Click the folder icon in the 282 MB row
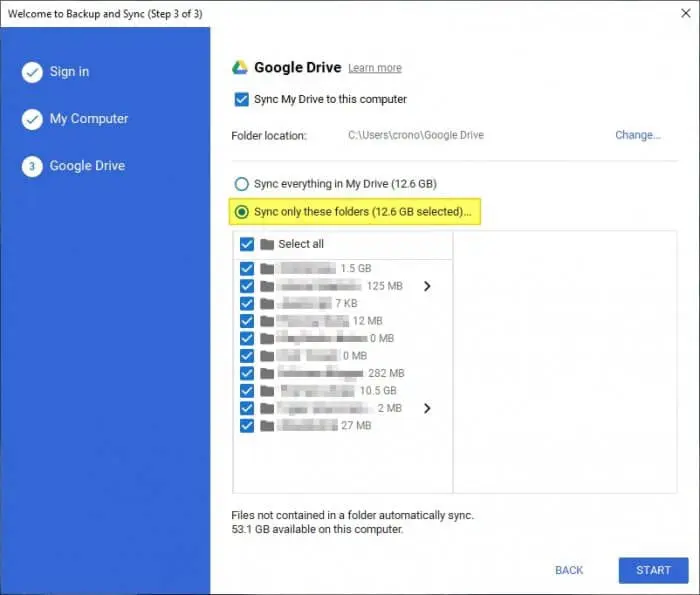 point(267,373)
